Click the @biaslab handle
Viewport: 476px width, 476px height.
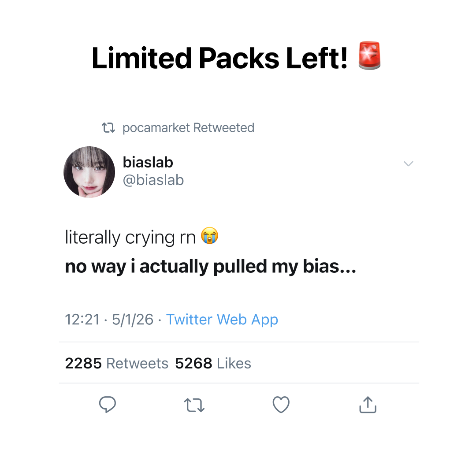tap(153, 180)
